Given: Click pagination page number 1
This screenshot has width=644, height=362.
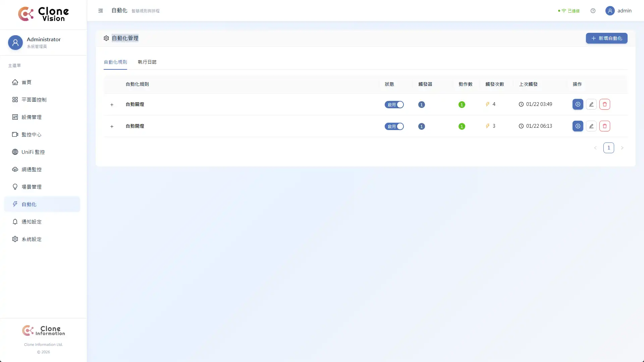Looking at the screenshot, I should click(608, 148).
